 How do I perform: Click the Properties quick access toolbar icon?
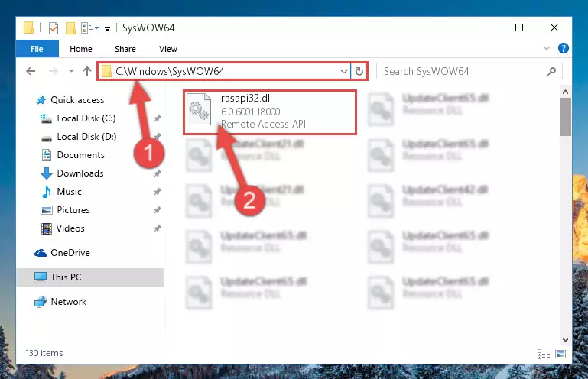coord(54,28)
